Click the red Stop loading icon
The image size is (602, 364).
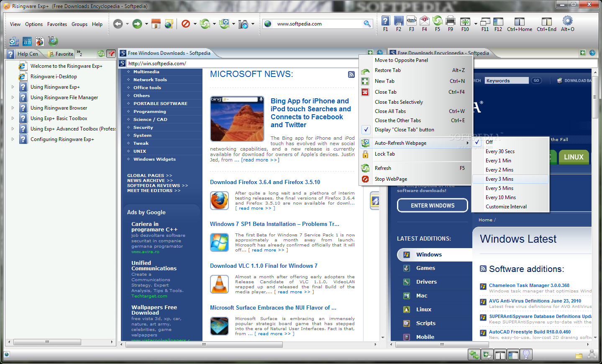(186, 24)
